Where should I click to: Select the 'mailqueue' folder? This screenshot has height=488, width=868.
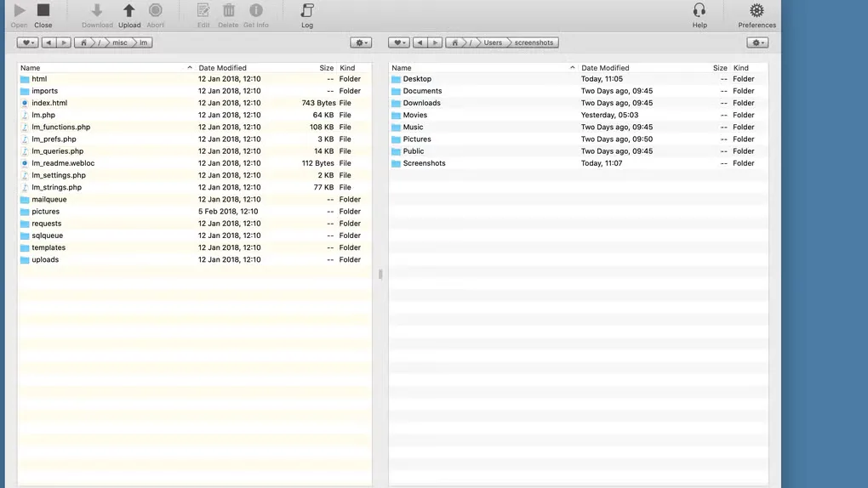194,200
